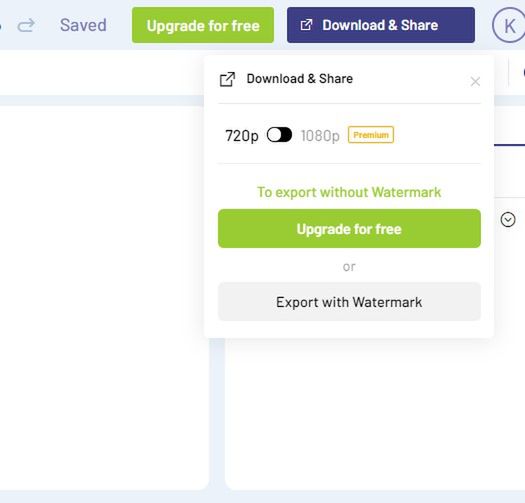Click the Premium badge
Image resolution: width=525 pixels, height=503 pixels.
coord(371,135)
